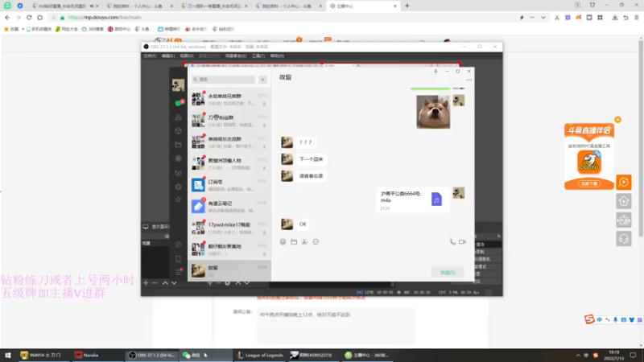Open the WeChat Moments shutter icon
644x362 pixels.
pyautogui.click(x=178, y=158)
